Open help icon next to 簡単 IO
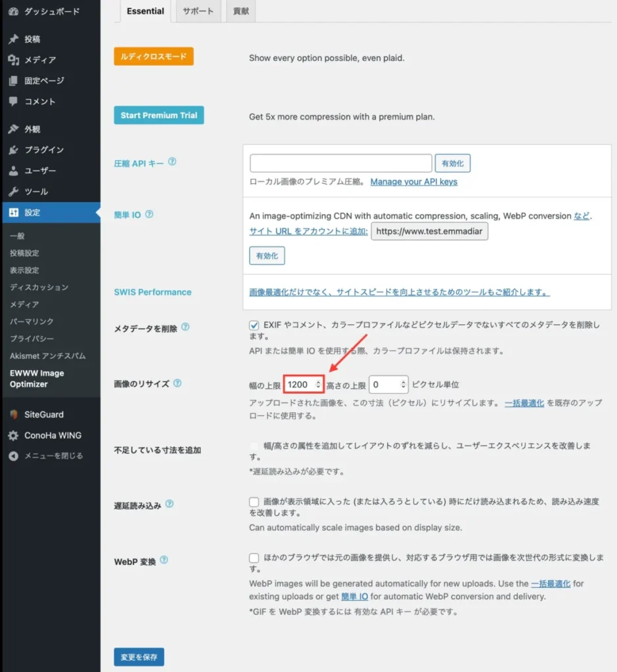 [x=149, y=214]
